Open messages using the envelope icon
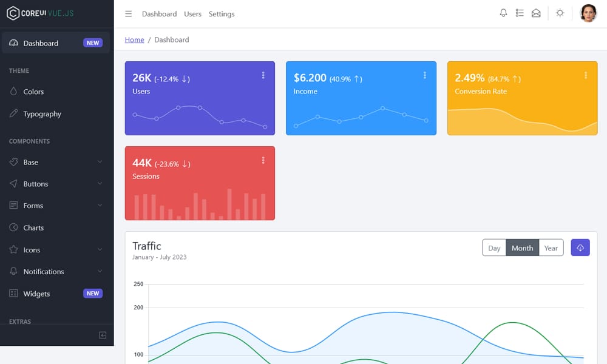 [536, 13]
